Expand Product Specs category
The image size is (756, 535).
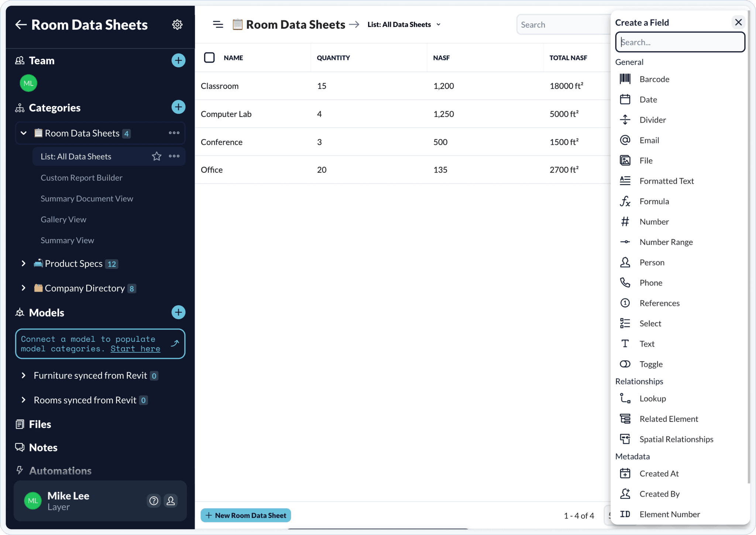click(23, 263)
